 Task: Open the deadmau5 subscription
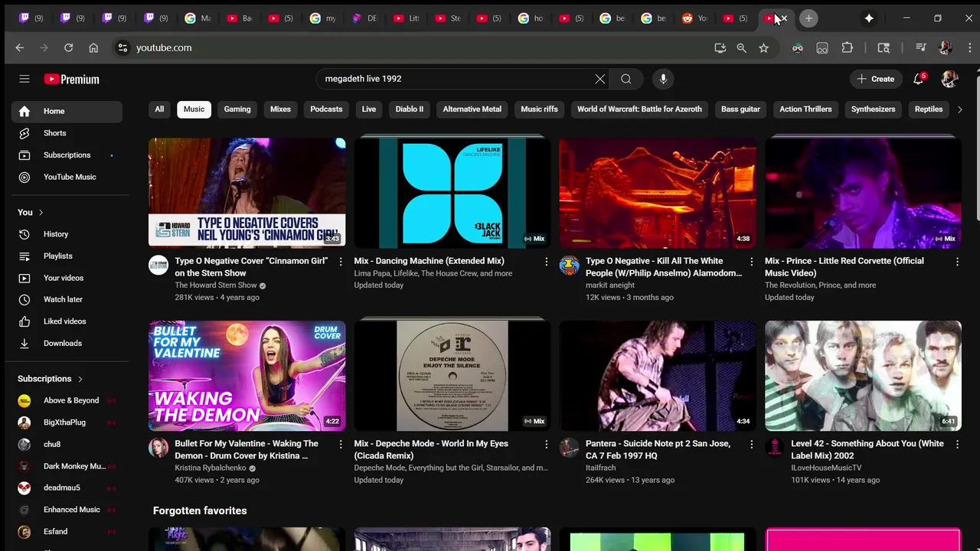pos(67,487)
